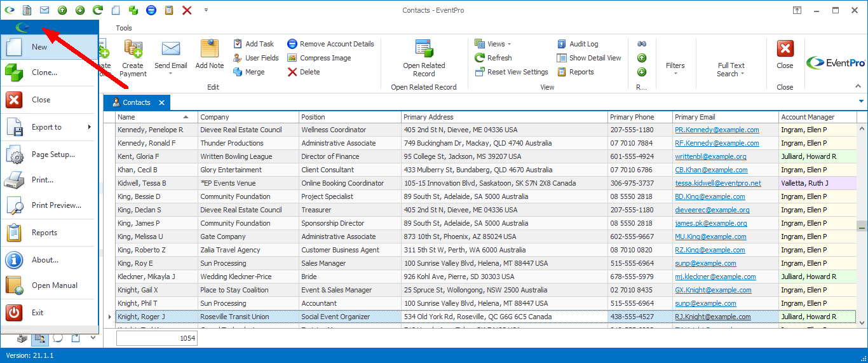Click the red Close button in the ribbon
This screenshot has height=363, width=868.
pyautogui.click(x=785, y=55)
